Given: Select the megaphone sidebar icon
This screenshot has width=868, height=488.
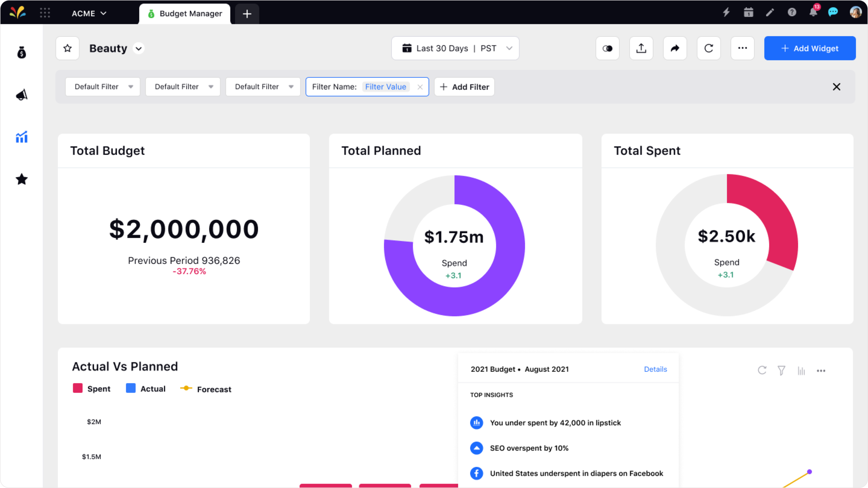Looking at the screenshot, I should [22, 95].
